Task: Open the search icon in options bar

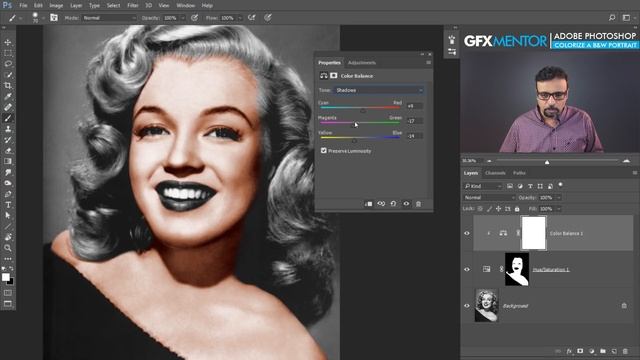Action: point(612,18)
